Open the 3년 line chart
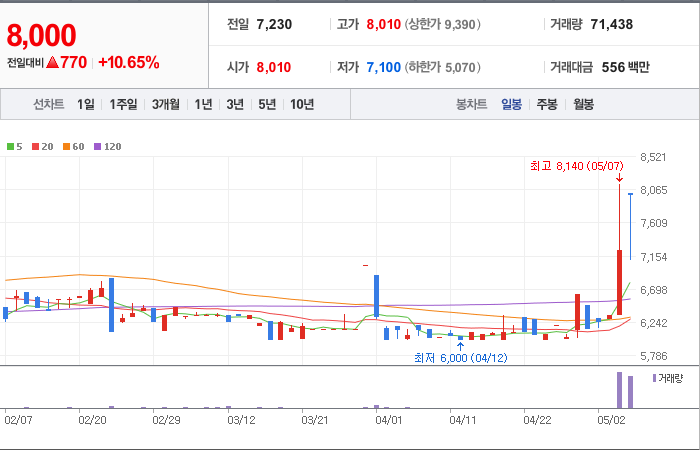 coord(235,104)
